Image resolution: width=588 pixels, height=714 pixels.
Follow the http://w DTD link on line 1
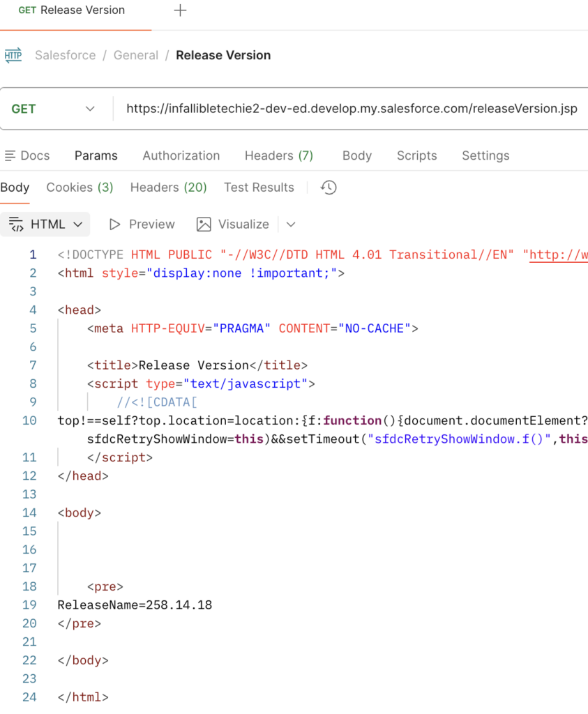[x=559, y=255]
